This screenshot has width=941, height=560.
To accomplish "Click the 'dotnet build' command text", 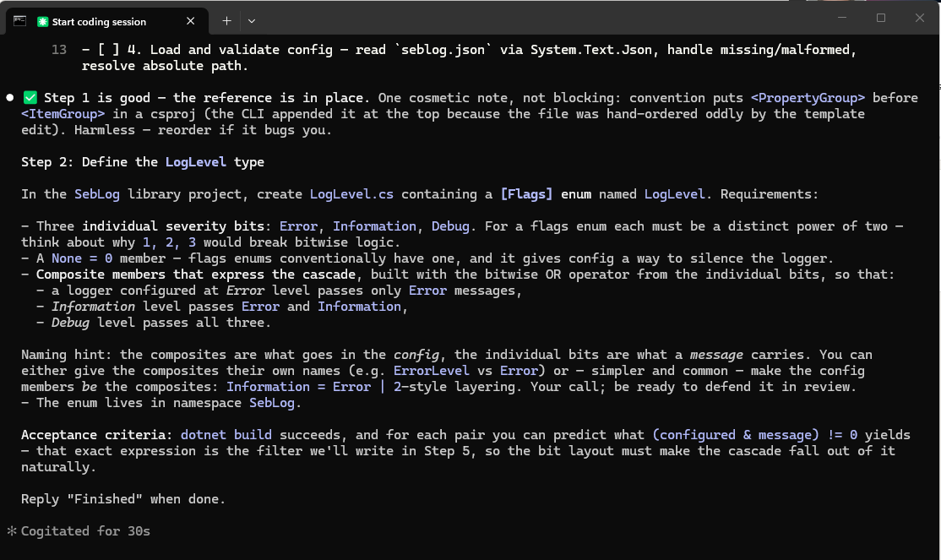I will tap(226, 435).
